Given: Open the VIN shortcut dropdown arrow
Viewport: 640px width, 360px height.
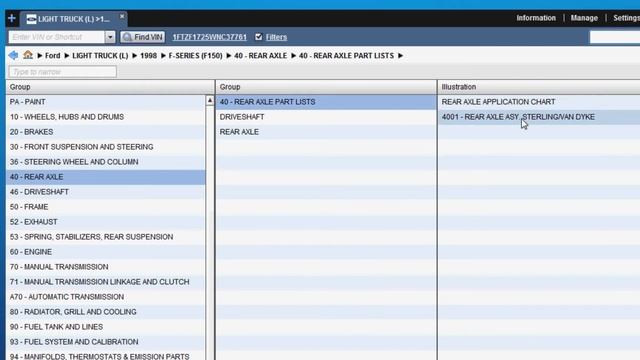Looking at the screenshot, I should (x=110, y=37).
